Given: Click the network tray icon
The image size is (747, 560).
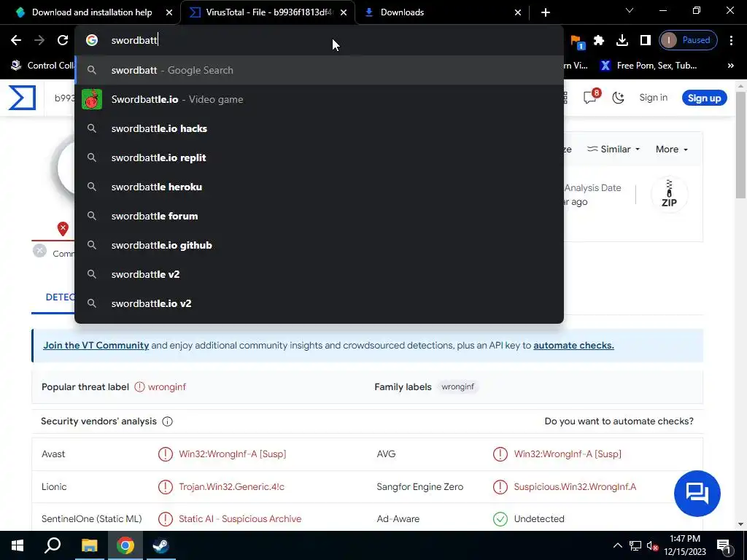Looking at the screenshot, I should point(635,545).
